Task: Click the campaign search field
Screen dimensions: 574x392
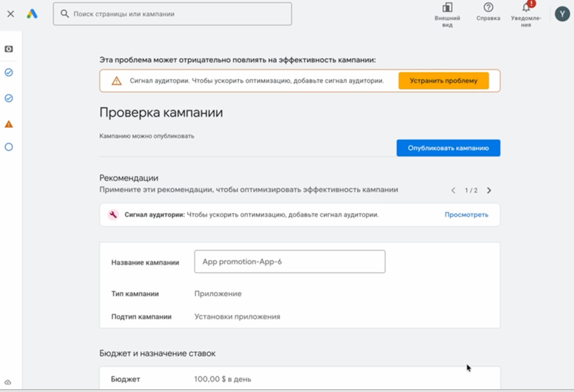Action: pos(172,14)
